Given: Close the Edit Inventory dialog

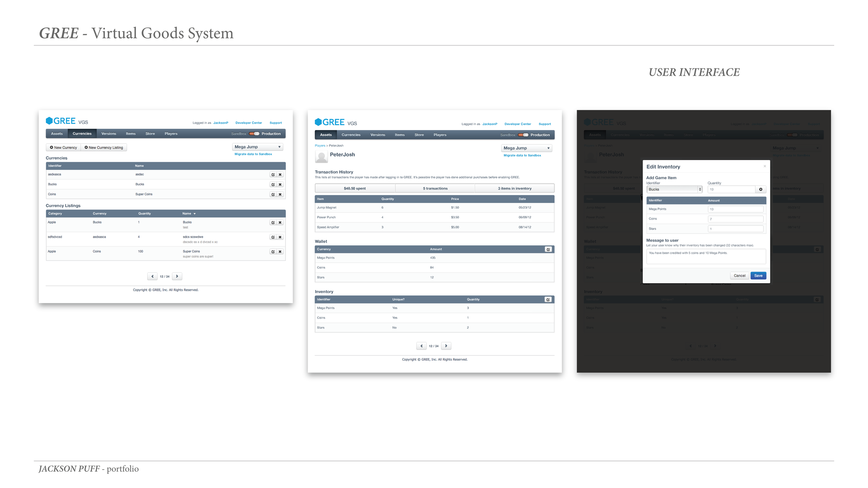Looking at the screenshot, I should [765, 166].
